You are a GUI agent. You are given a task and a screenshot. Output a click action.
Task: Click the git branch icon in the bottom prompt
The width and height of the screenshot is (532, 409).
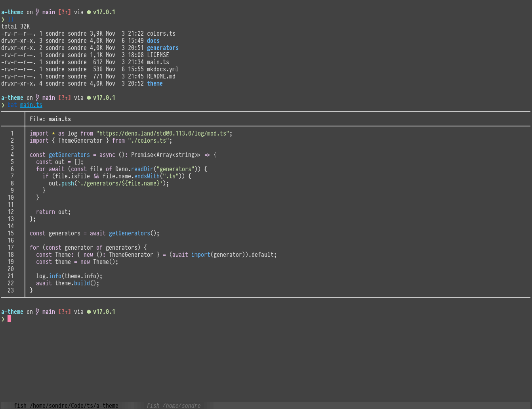coord(38,312)
